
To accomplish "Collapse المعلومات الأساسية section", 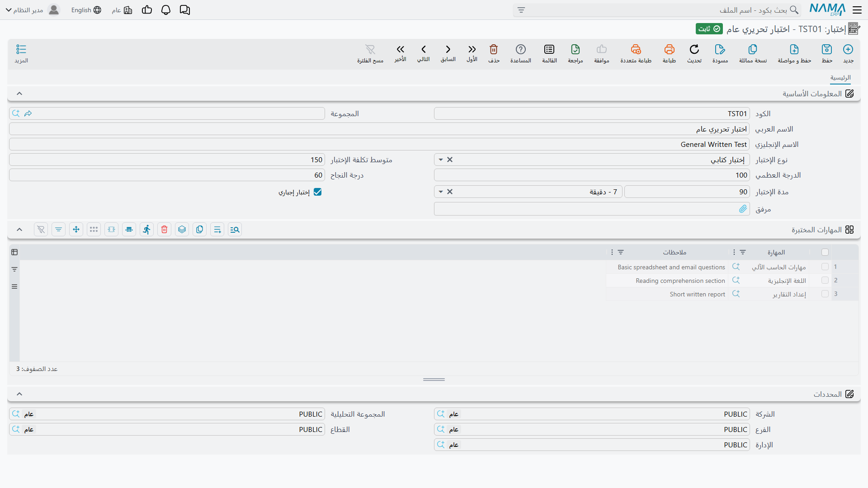I will (x=19, y=94).
